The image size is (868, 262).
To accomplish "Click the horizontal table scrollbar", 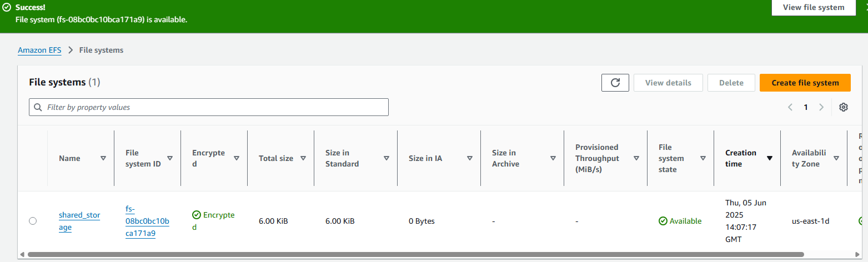I will pyautogui.click(x=417, y=255).
